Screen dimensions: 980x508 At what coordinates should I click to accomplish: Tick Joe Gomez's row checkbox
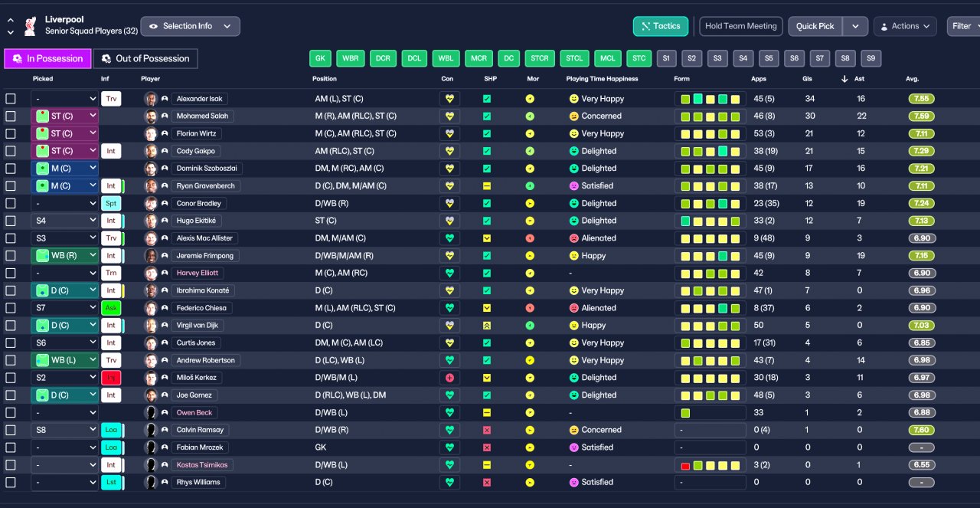11,395
